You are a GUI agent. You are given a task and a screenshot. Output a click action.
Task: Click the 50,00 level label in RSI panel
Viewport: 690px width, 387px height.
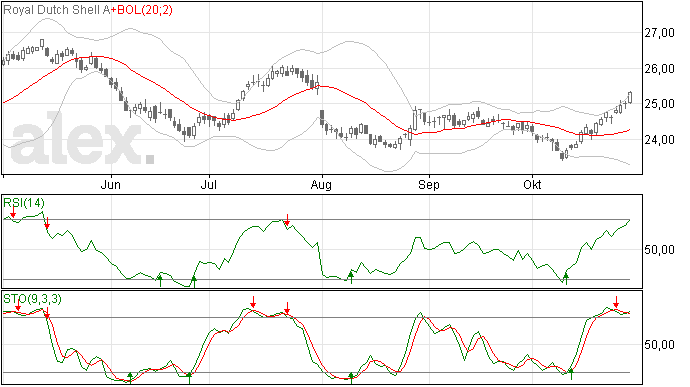659,250
